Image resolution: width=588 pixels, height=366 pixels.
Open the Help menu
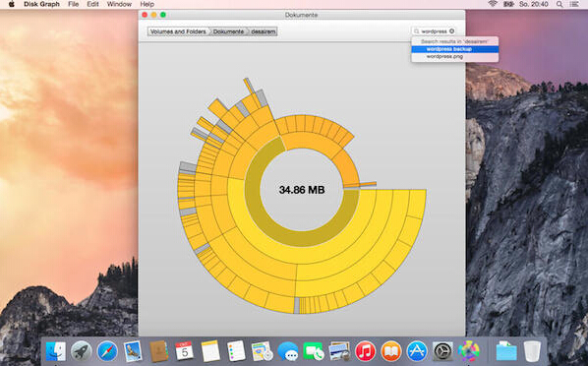click(x=147, y=4)
